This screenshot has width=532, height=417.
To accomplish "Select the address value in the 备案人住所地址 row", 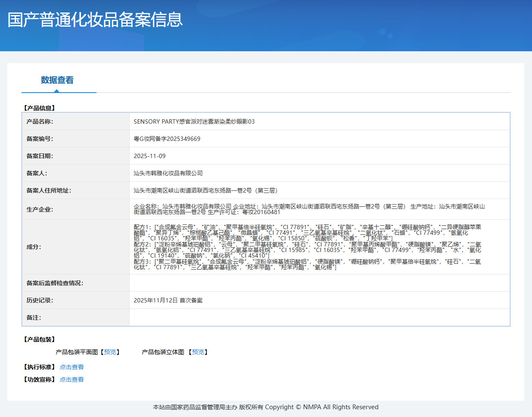I will pos(206,190).
